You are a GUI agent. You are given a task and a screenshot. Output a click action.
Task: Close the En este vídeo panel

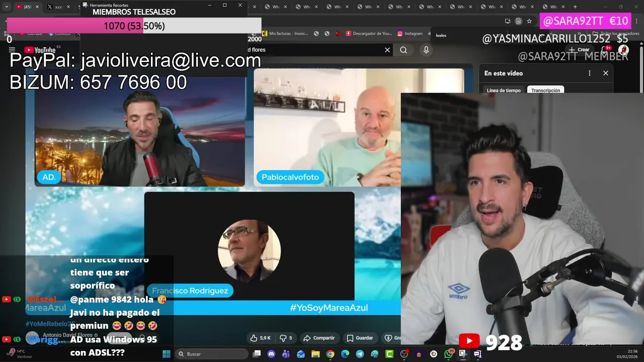tap(606, 73)
